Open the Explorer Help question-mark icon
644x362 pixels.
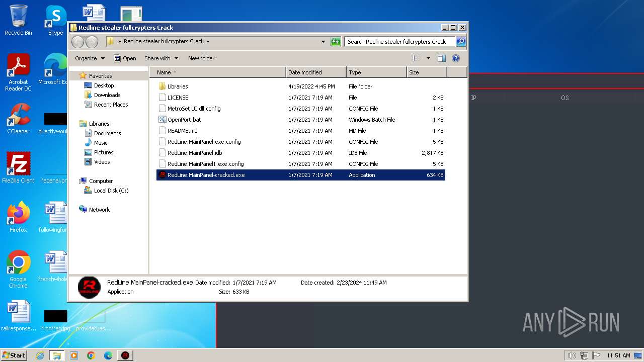coord(456,58)
